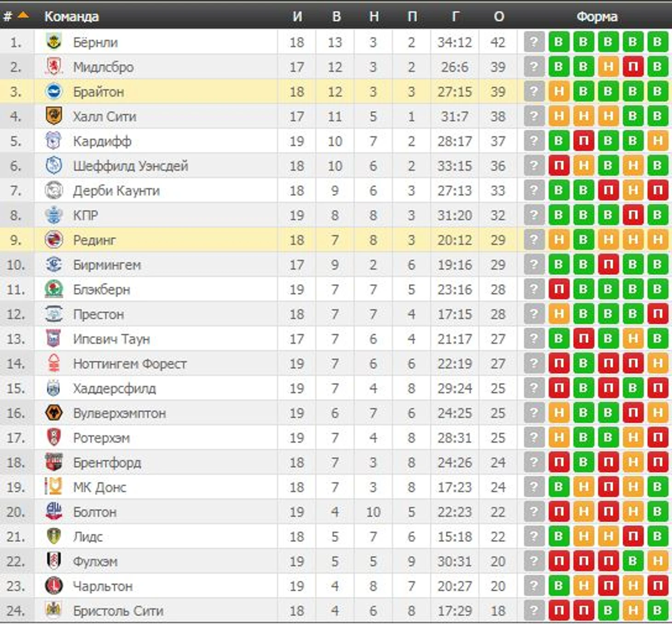Open the Шеффилд Уэнсдей team link
672x624 pixels.
coord(131,166)
